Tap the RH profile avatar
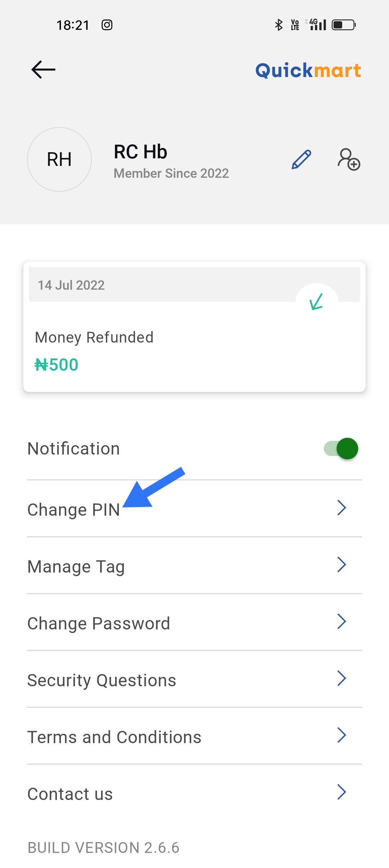The width and height of the screenshot is (389, 868). [x=59, y=159]
